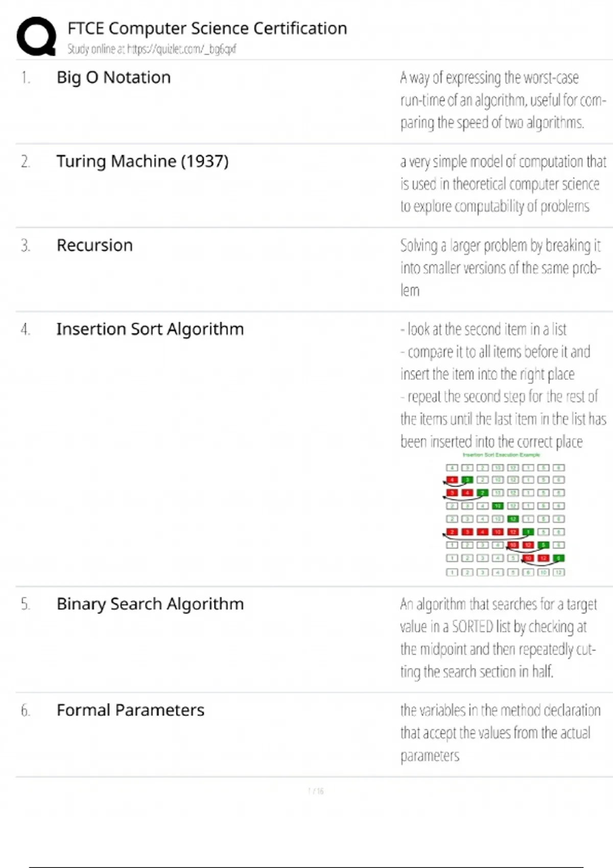Image resolution: width=613 pixels, height=868 pixels.
Task: Click the insertion sort steps description
Action: pyautogui.click(x=502, y=385)
